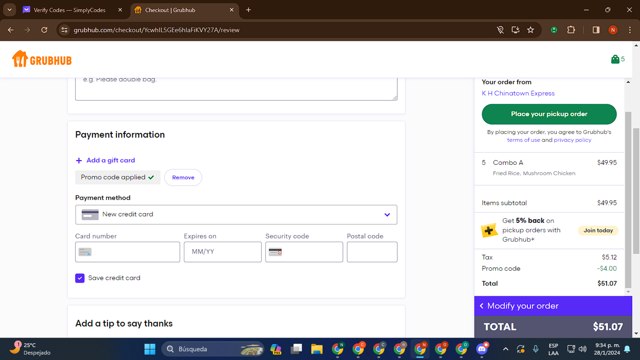Open the privacy policy link
The height and width of the screenshot is (360, 640).
click(572, 140)
